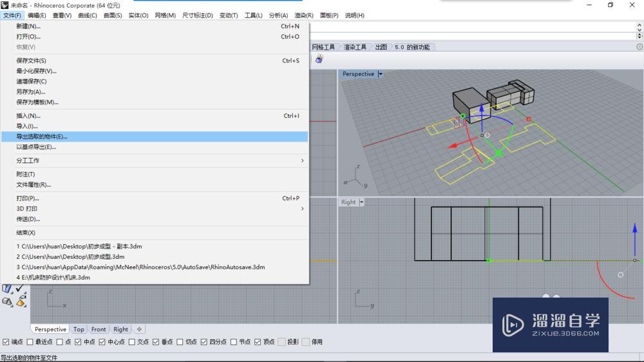Toggle the 端点 osnap checkbox
644x362 pixels.
(x=6, y=342)
